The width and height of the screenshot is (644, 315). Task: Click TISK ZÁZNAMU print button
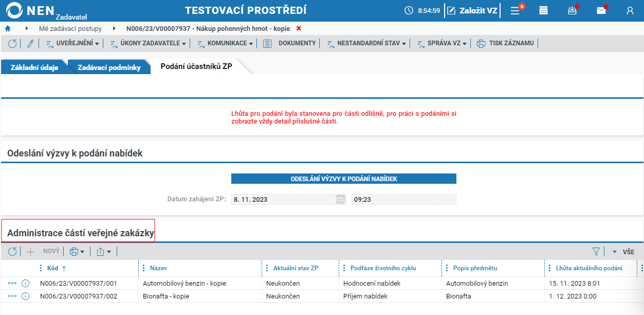click(505, 44)
